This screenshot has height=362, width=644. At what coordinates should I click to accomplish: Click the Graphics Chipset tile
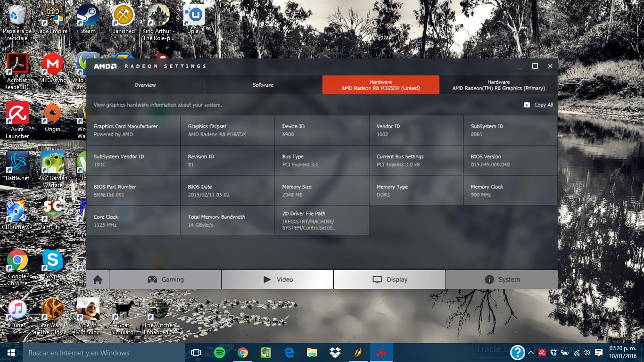click(227, 130)
